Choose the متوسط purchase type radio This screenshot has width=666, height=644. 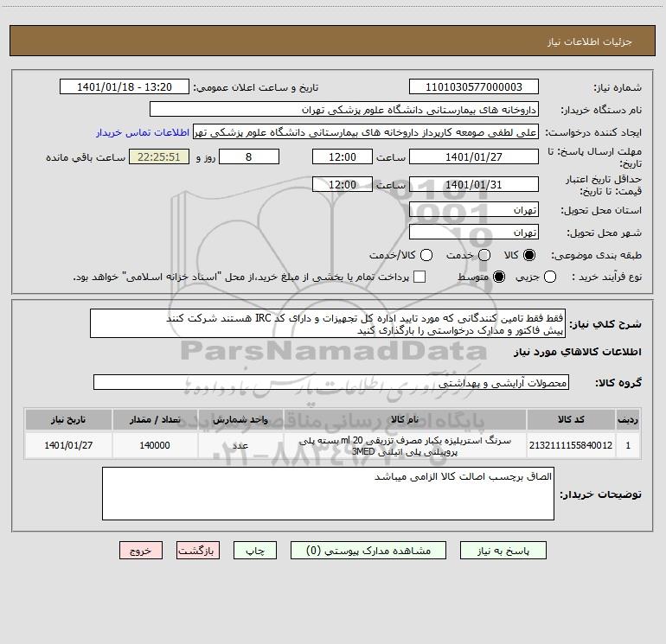(499, 277)
